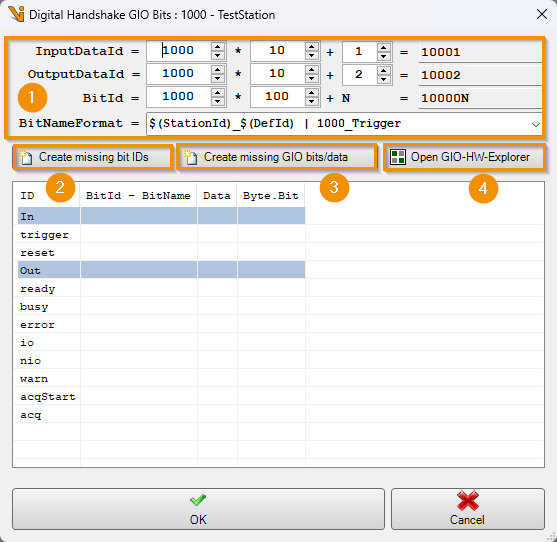This screenshot has width=557, height=542.
Task: Focus the BitId 100 multiplier field
Action: pos(278,97)
